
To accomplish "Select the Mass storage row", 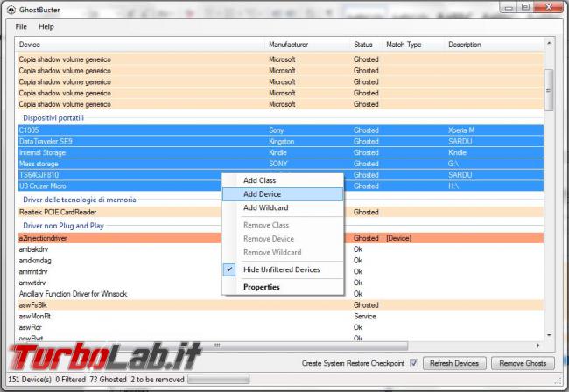I will coord(280,164).
